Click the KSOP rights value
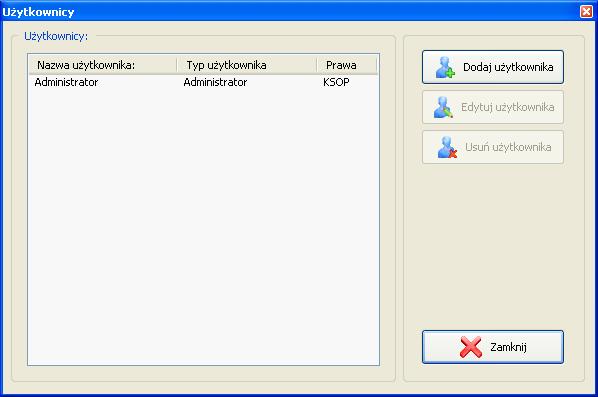 336,82
